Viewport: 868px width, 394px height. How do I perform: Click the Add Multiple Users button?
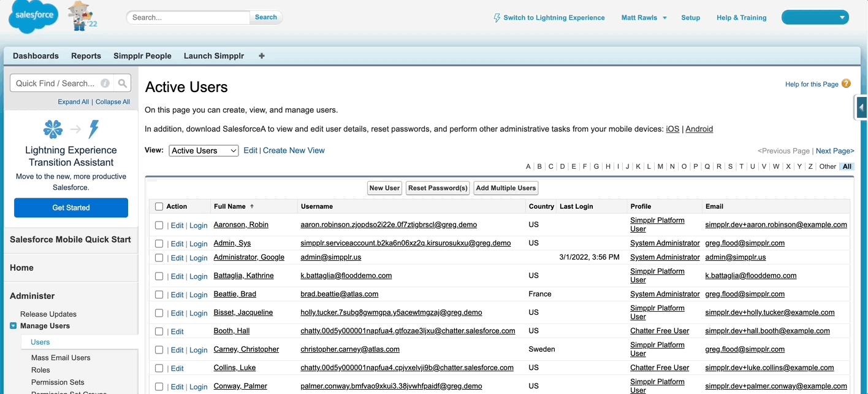click(506, 188)
